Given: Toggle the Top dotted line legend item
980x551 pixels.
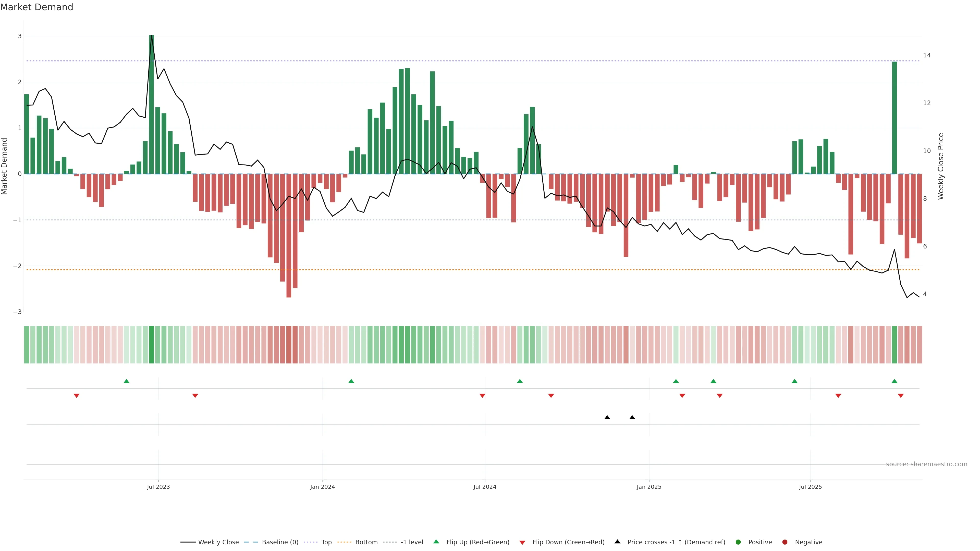Looking at the screenshot, I should tap(326, 542).
